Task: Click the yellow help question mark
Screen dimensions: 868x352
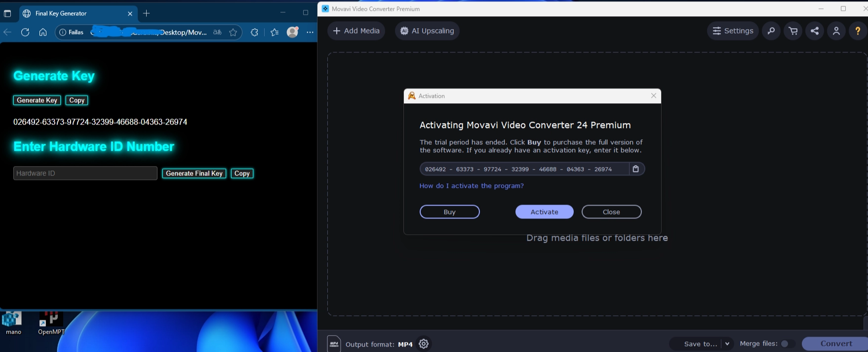Action: pos(858,31)
